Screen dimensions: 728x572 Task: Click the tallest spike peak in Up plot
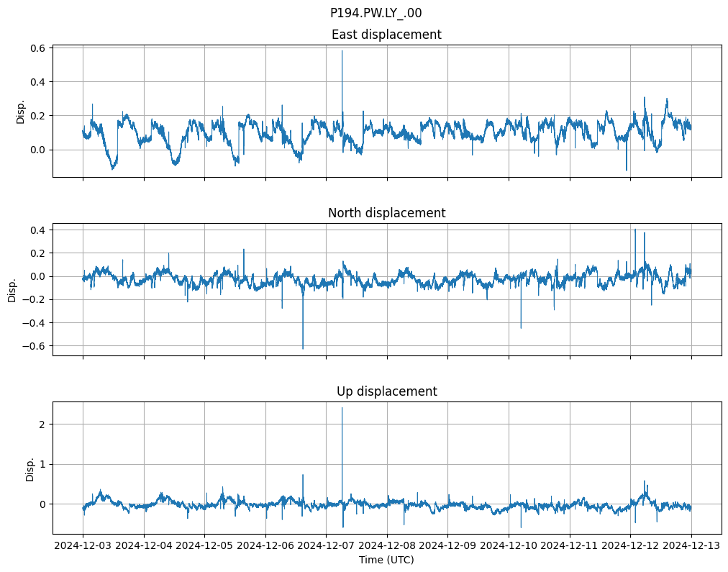coord(342,409)
